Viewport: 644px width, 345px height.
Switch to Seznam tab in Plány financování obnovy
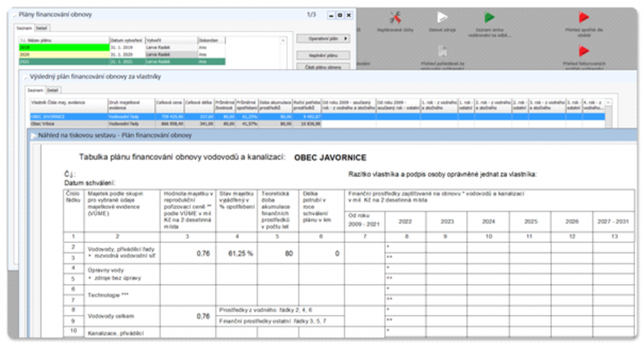click(x=25, y=28)
